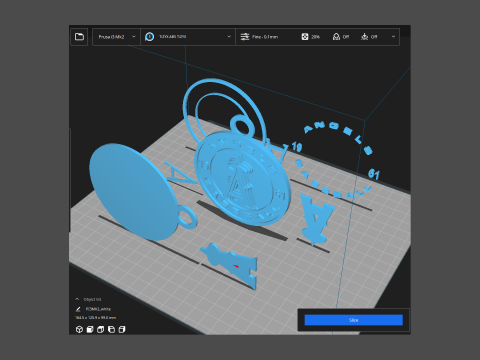Collapse the Object list chevron
The width and height of the screenshot is (480, 360).
[77, 299]
